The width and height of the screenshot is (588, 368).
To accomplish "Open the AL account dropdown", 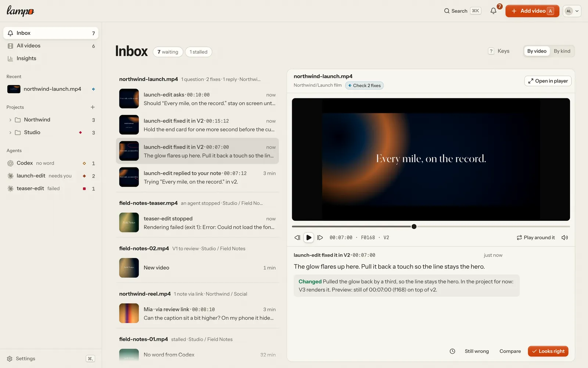I will point(572,11).
